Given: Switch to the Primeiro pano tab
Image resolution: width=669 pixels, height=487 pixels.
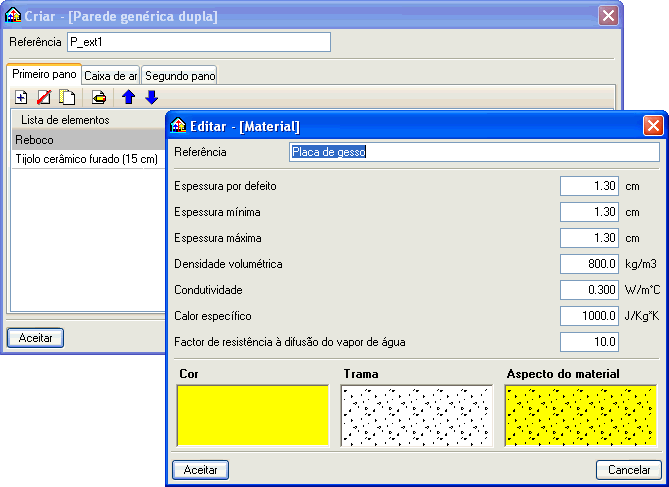Looking at the screenshot, I should point(44,74).
